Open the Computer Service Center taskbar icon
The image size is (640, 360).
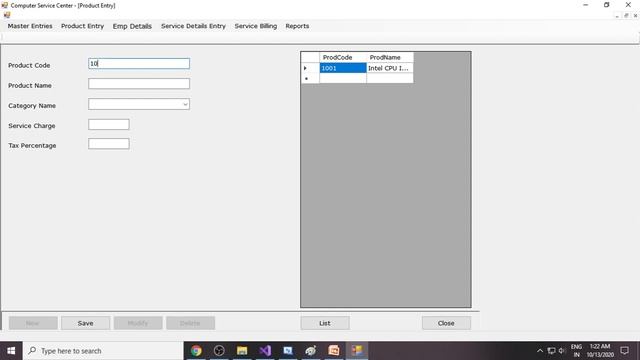click(357, 351)
